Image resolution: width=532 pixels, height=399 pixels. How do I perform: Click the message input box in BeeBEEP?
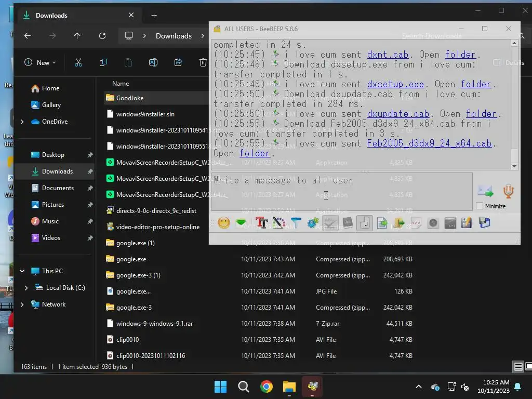[342, 192]
